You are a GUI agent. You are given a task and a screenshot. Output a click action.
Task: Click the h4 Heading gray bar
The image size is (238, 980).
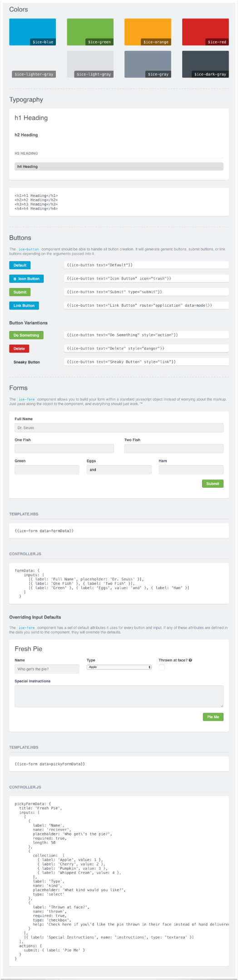pos(119,167)
